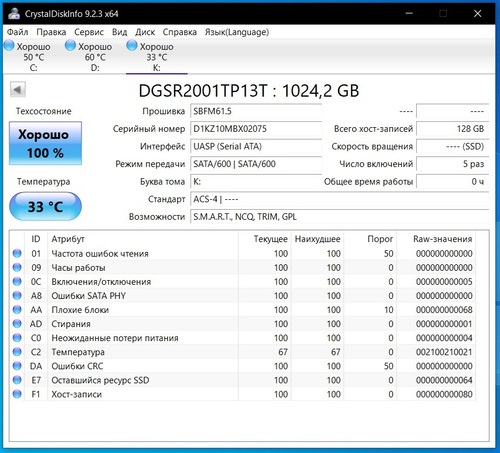This screenshot has width=500, height=453.
Task: Click the CrystalDiskInfo app icon in title bar
Action: 14,13
